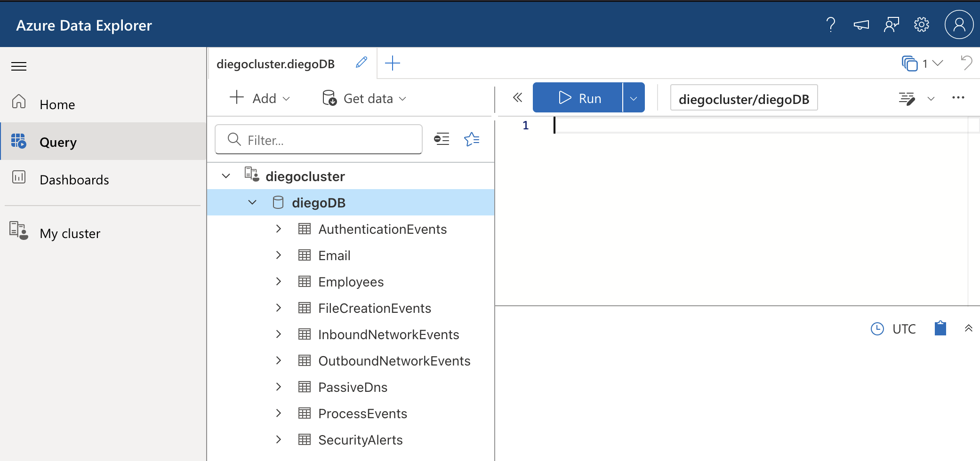The width and height of the screenshot is (980, 461).
Task: Open the Query page in sidebar
Action: point(103,142)
